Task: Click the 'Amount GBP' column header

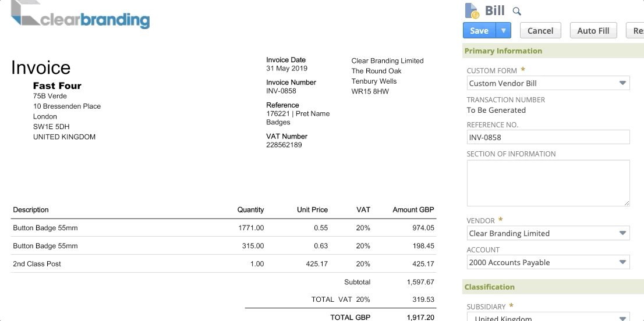Action: click(x=413, y=210)
